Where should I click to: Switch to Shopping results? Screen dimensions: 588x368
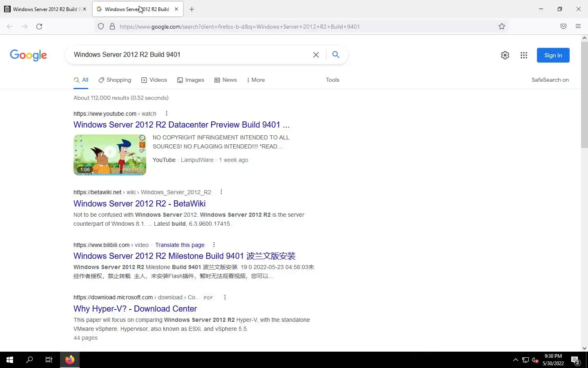tap(115, 80)
